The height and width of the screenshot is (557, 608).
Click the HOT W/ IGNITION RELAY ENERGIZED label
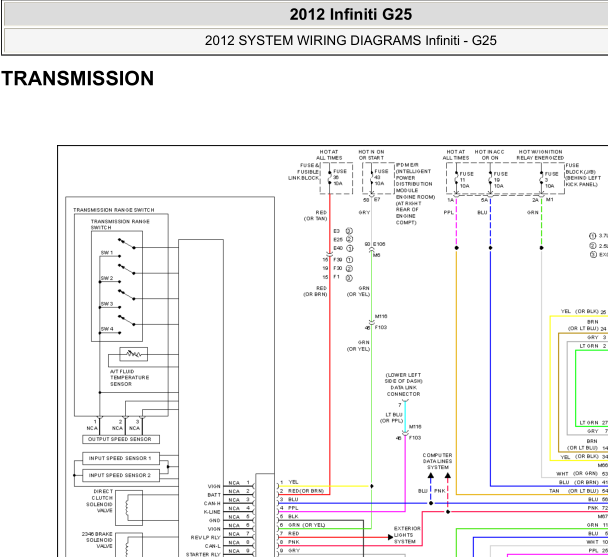[541, 155]
